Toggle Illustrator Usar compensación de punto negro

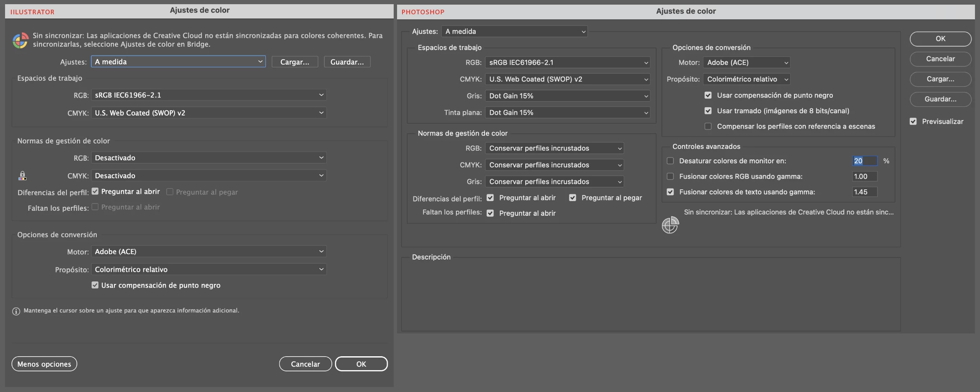pyautogui.click(x=95, y=285)
